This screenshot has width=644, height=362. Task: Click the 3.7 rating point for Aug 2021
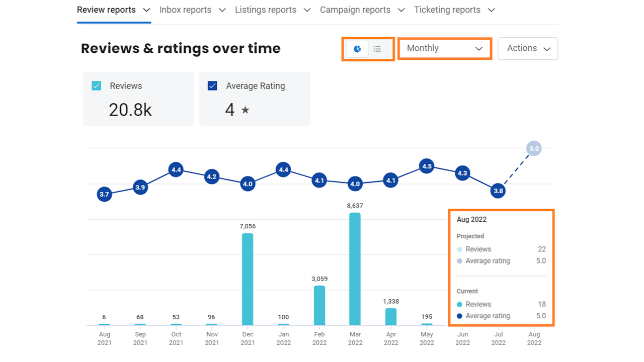[x=104, y=194]
